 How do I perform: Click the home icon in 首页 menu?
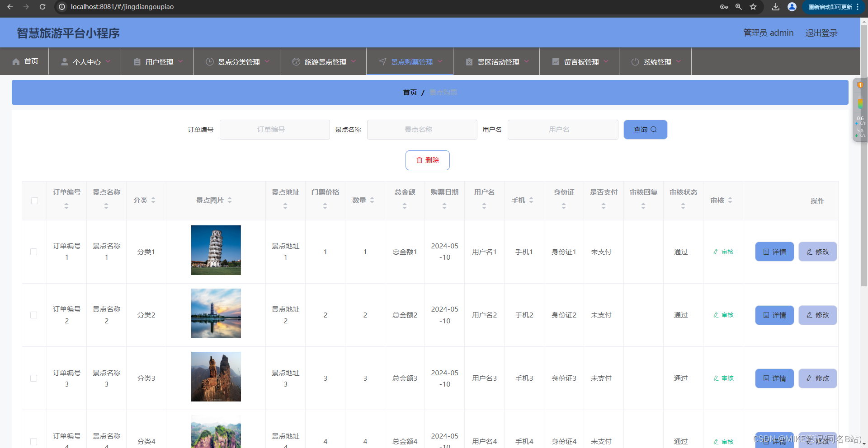coord(16,61)
